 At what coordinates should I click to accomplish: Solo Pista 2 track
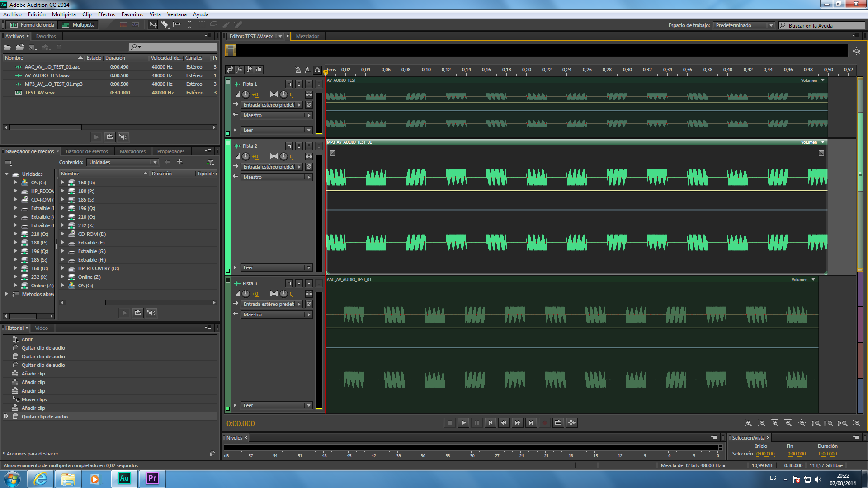click(299, 146)
